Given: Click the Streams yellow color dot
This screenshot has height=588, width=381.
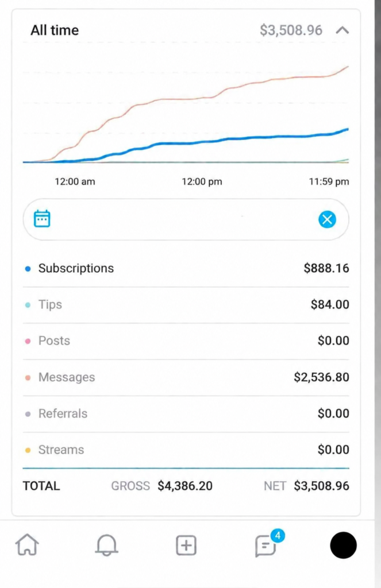Looking at the screenshot, I should [x=28, y=450].
